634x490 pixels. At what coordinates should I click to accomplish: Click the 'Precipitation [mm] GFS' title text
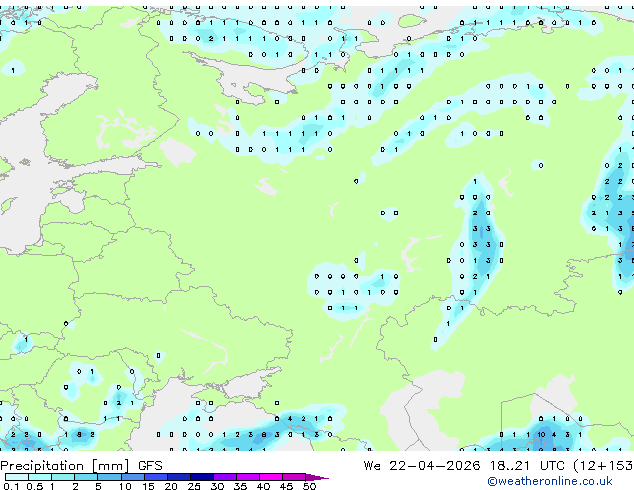[x=81, y=466]
